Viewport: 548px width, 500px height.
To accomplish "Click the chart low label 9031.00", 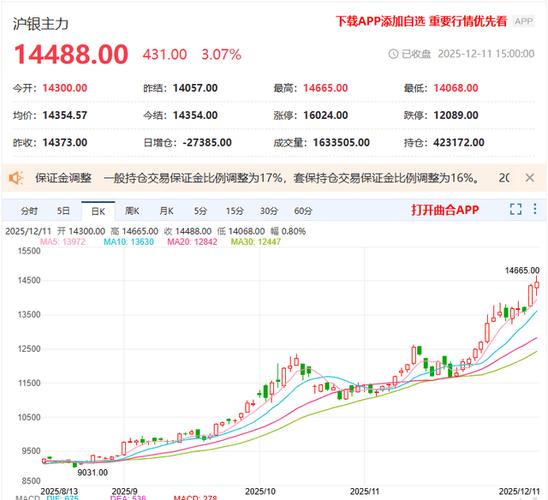I will [92, 473].
